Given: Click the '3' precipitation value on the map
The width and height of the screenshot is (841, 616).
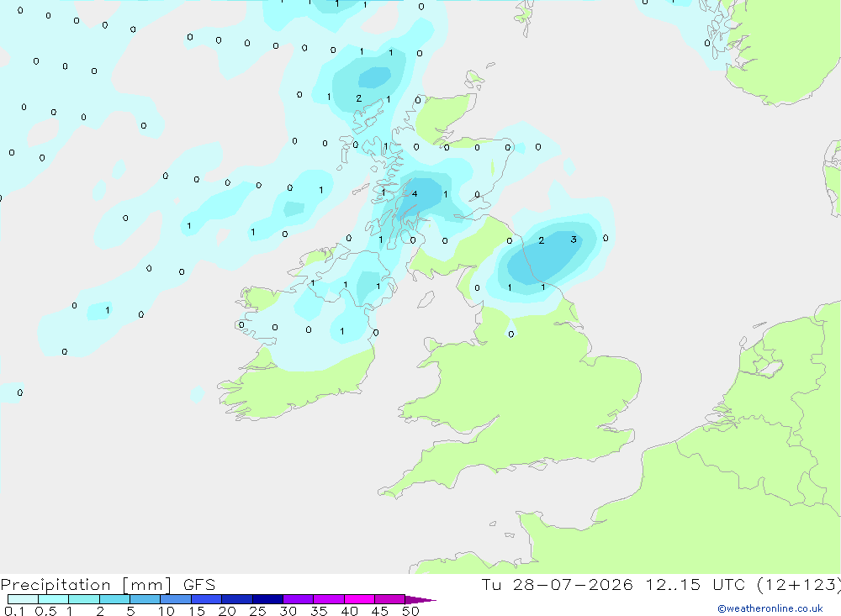Looking at the screenshot, I should [x=574, y=240].
